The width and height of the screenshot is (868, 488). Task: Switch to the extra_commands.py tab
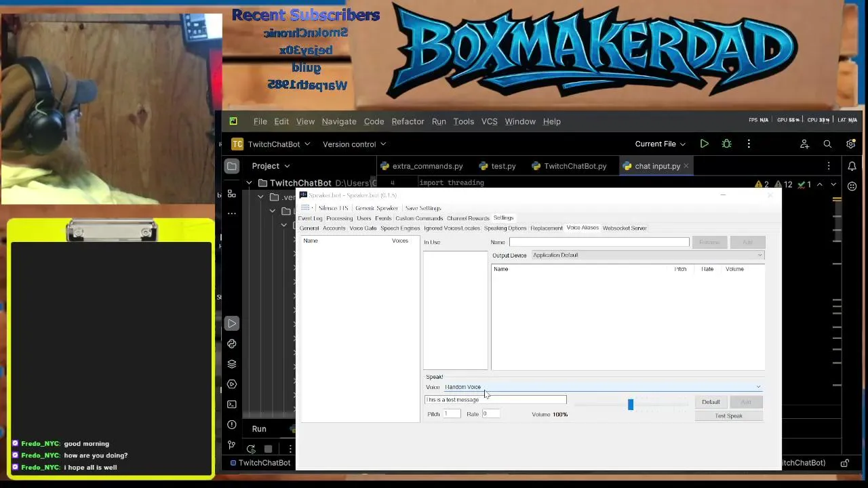click(422, 166)
